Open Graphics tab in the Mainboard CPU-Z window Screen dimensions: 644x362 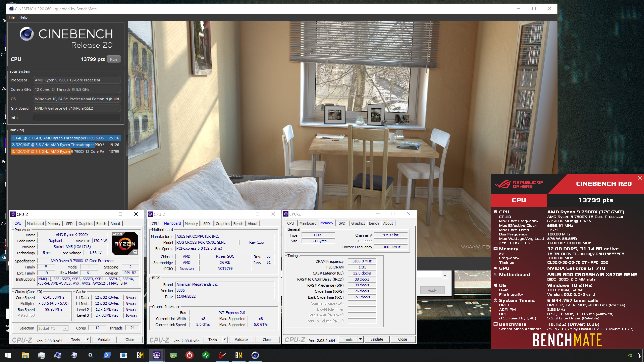(x=223, y=223)
